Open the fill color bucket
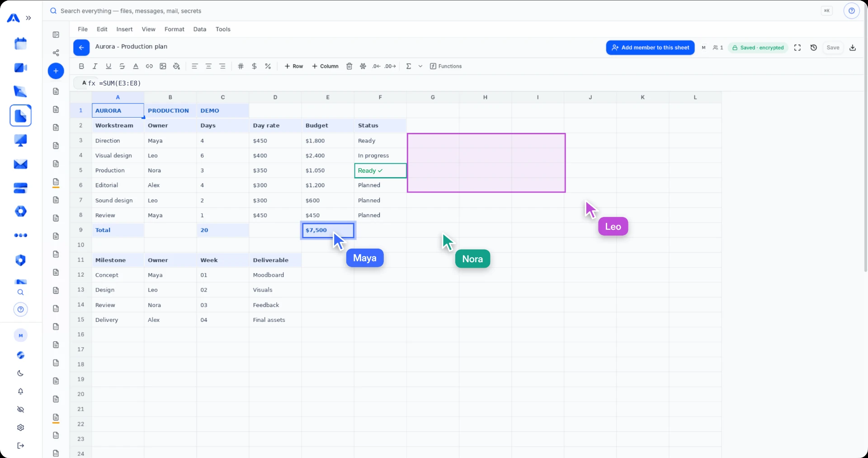The width and height of the screenshot is (868, 458). click(x=176, y=66)
